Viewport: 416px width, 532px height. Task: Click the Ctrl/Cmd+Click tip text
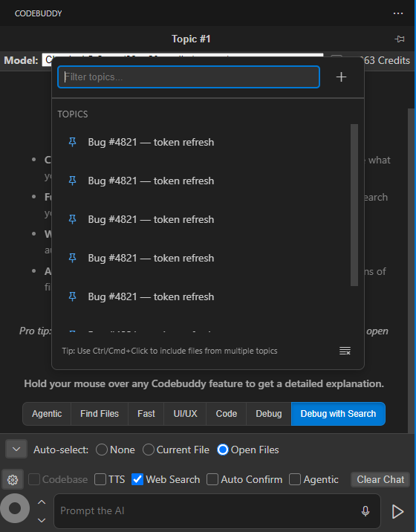[x=169, y=351]
